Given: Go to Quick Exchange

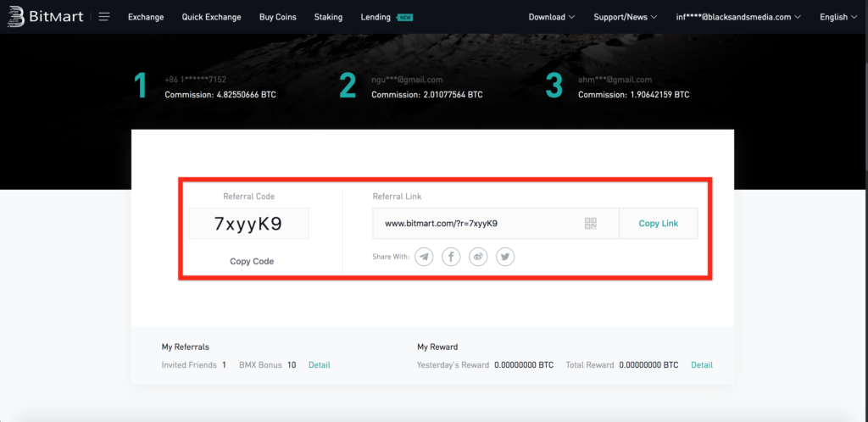Looking at the screenshot, I should pos(211,17).
